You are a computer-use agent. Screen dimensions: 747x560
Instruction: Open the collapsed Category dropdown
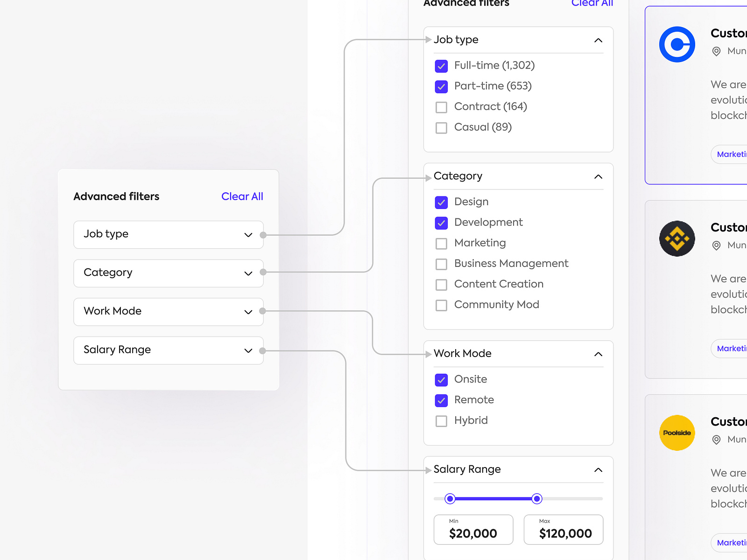click(x=169, y=273)
